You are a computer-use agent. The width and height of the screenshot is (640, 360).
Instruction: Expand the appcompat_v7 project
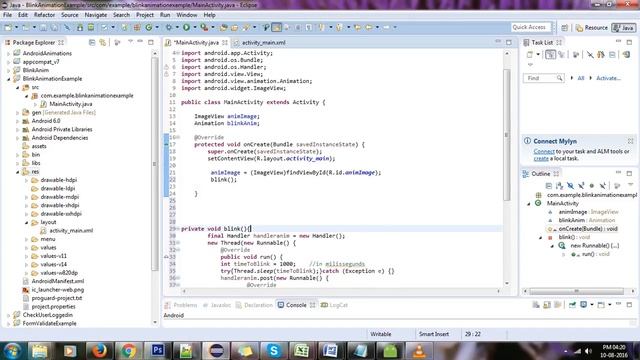tap(8, 62)
